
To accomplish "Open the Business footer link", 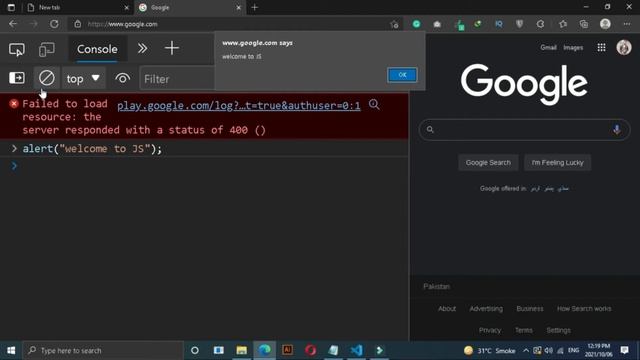I will click(x=530, y=309).
